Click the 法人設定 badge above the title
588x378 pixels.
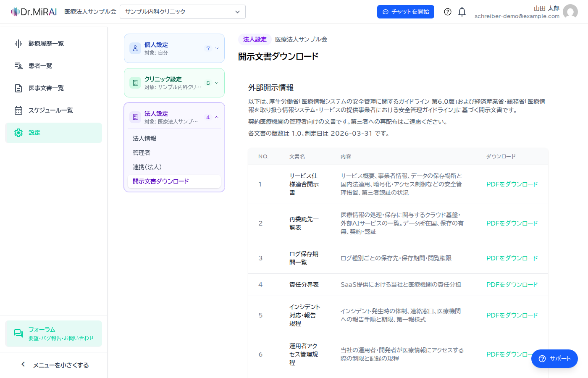pos(255,39)
